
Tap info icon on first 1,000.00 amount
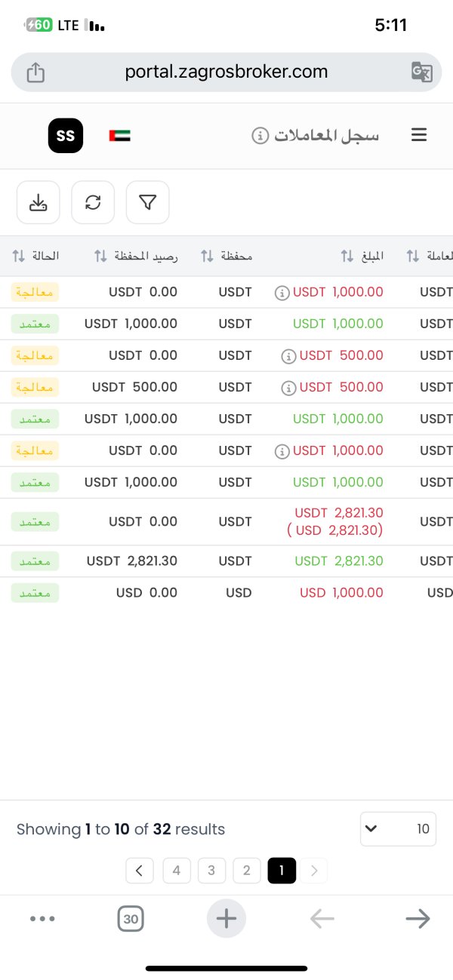pyautogui.click(x=282, y=293)
